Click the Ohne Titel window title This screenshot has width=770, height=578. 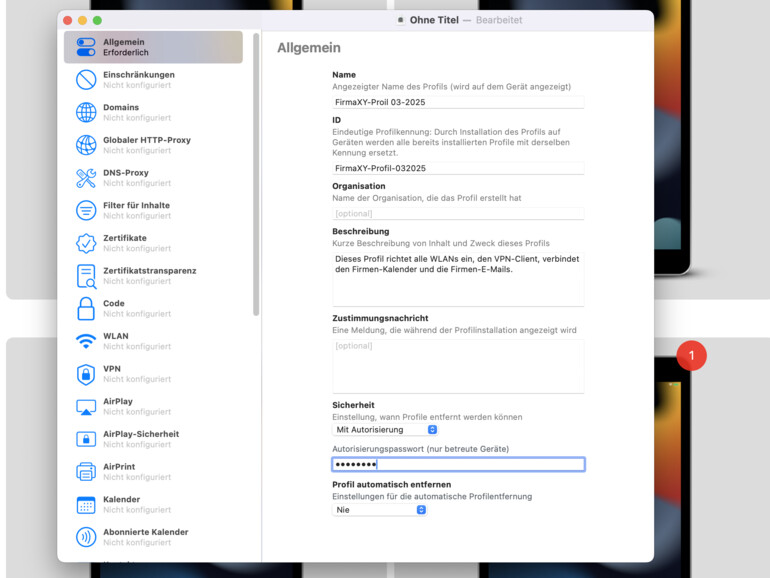click(434, 20)
